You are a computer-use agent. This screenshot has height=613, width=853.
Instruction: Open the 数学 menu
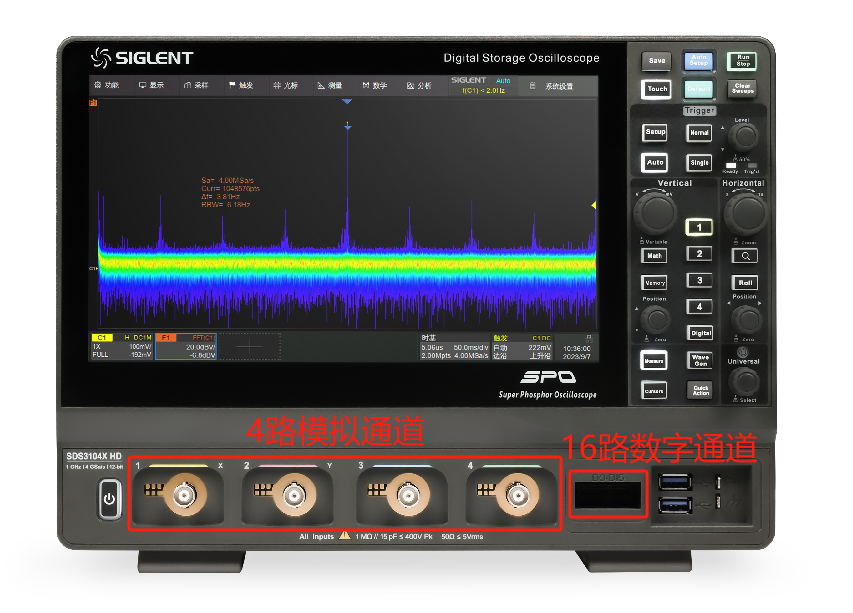(375, 85)
